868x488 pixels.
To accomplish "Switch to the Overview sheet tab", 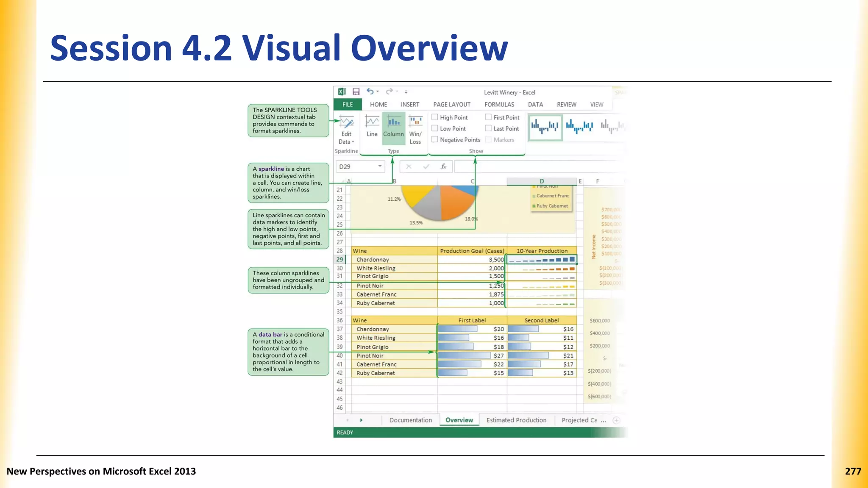I will tap(459, 420).
